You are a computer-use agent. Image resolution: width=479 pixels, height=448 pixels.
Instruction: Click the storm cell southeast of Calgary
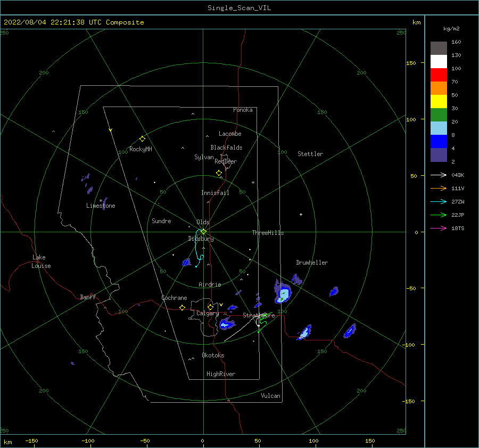click(x=226, y=323)
